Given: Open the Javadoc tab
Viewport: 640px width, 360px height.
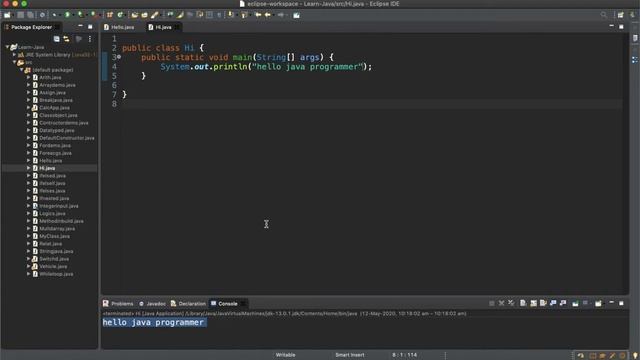Looking at the screenshot, I should [152, 304].
